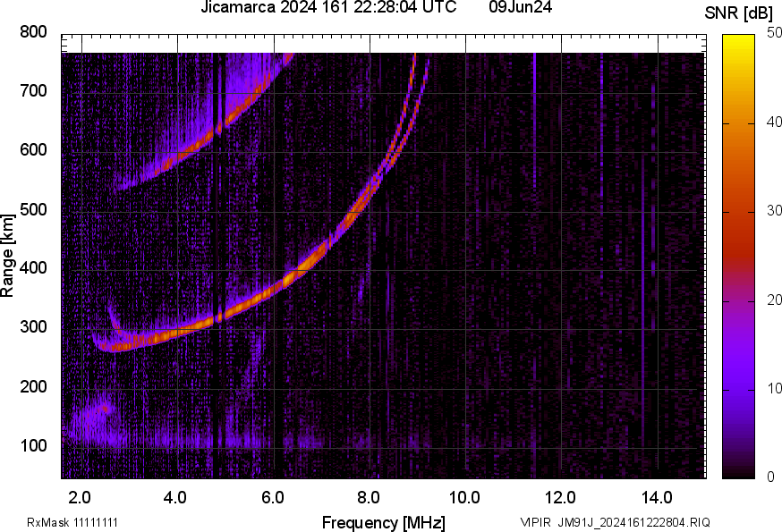Click range tick label 600
Viewport: 782px width, 532px height.
[x=33, y=149]
